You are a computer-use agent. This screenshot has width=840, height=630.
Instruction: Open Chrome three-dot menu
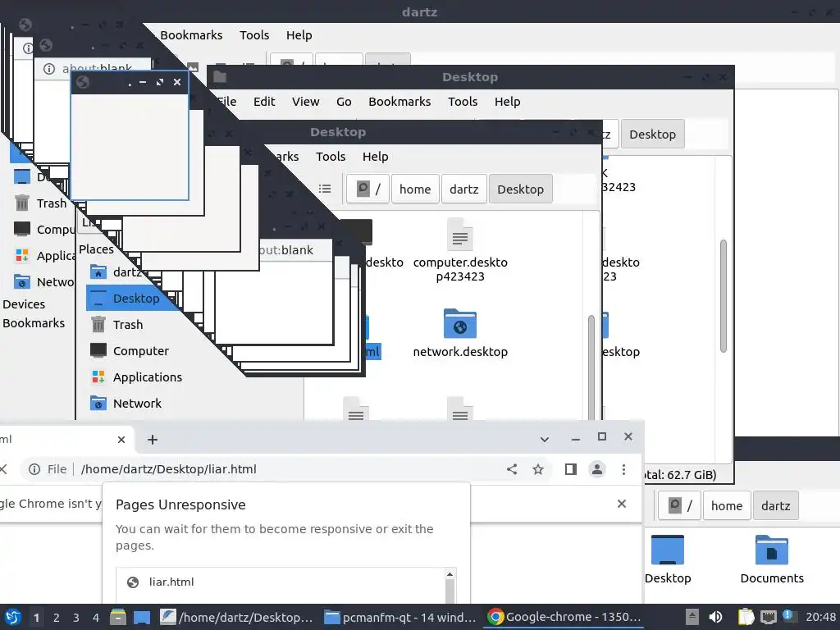[x=623, y=469]
